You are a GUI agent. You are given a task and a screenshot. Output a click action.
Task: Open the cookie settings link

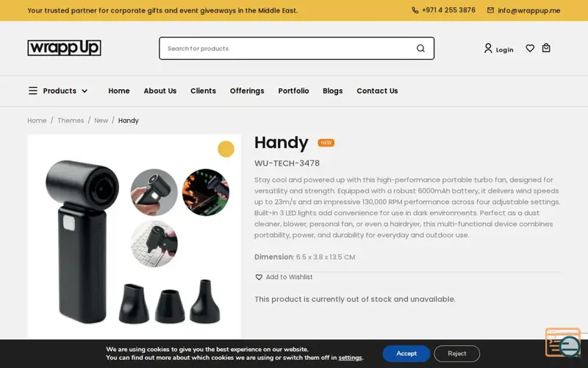coord(351,358)
